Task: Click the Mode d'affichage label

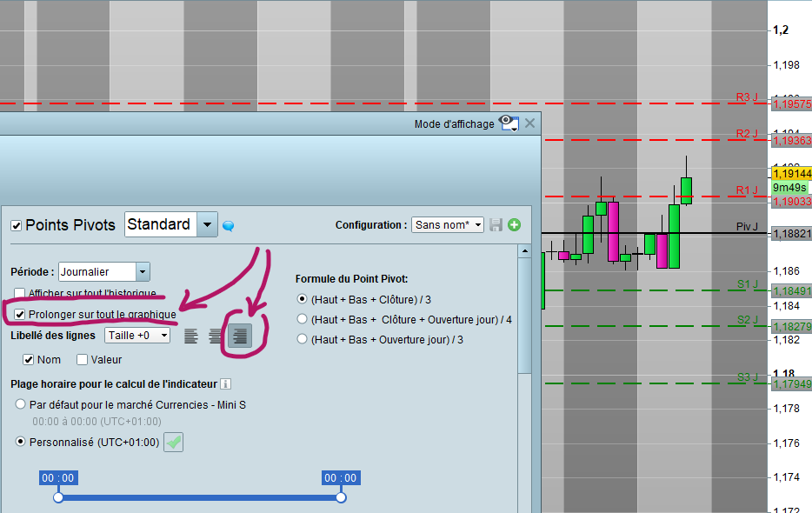Action: 454,123
